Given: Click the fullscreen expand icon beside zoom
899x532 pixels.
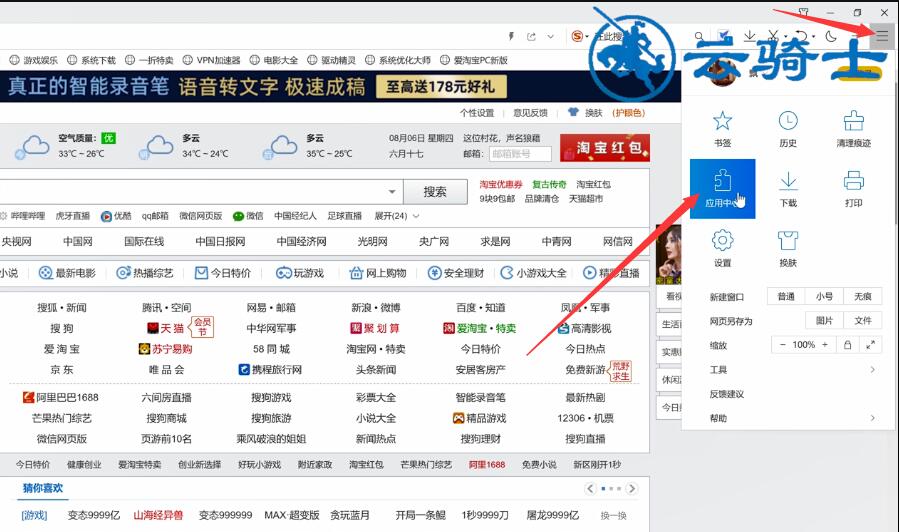Looking at the screenshot, I should 870,345.
